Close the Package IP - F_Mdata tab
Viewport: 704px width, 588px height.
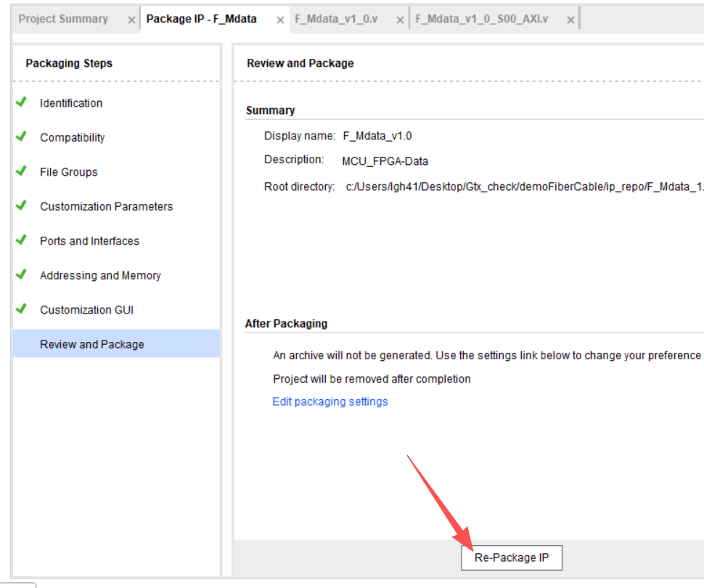point(280,20)
